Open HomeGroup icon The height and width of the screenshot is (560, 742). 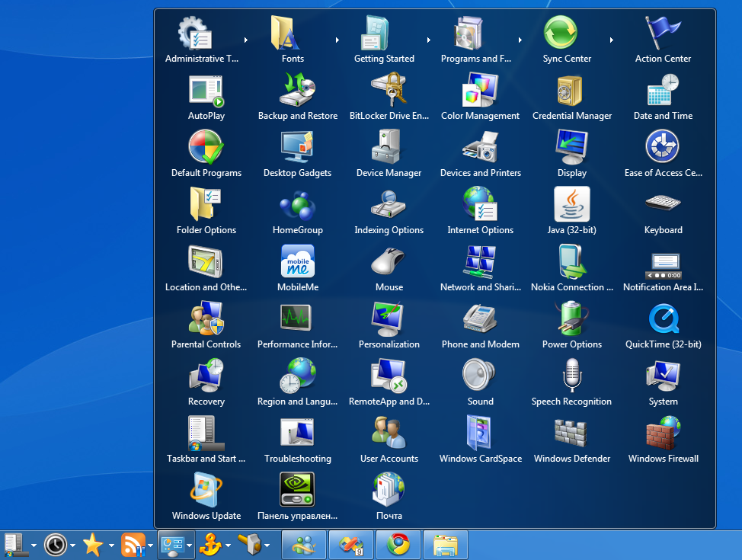pos(298,206)
